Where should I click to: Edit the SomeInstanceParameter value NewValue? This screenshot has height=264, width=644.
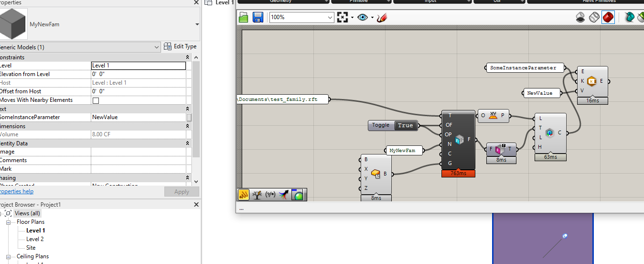pos(138,117)
